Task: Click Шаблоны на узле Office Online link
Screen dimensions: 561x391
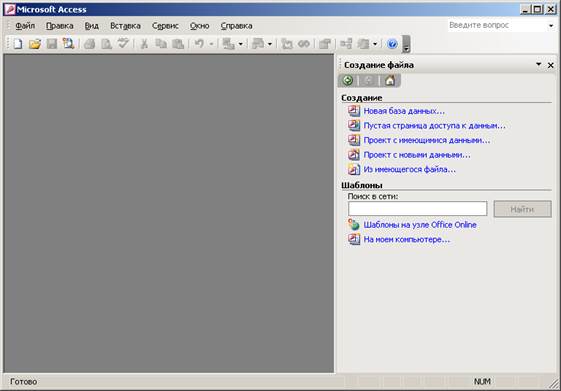Action: (420, 225)
